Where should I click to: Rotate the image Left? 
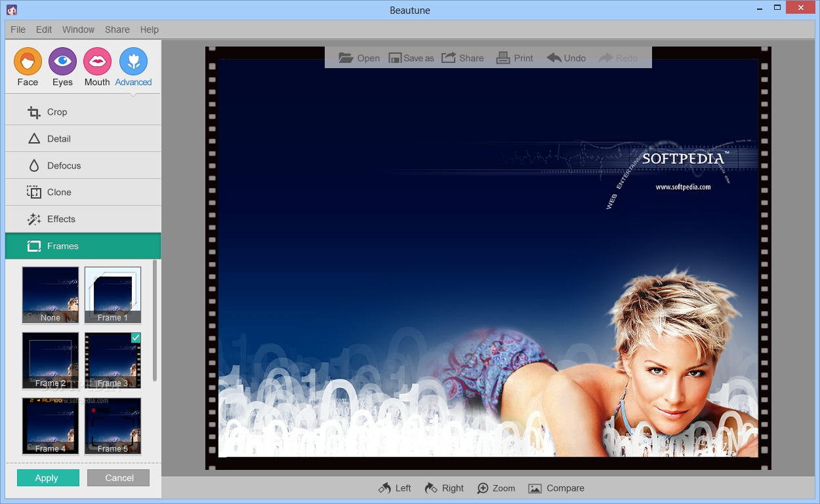pos(394,488)
